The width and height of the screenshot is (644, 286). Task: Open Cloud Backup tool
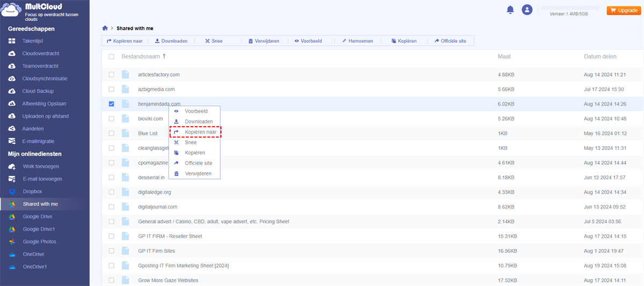coord(38,91)
